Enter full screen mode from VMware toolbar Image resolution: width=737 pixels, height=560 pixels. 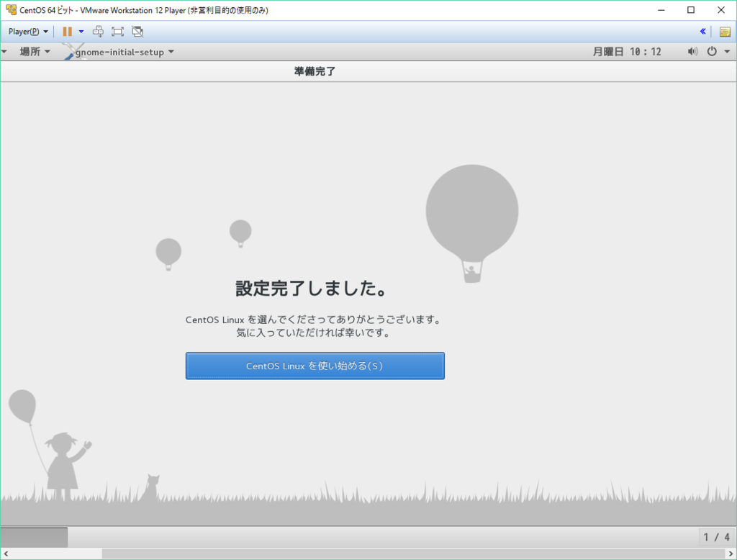point(117,31)
